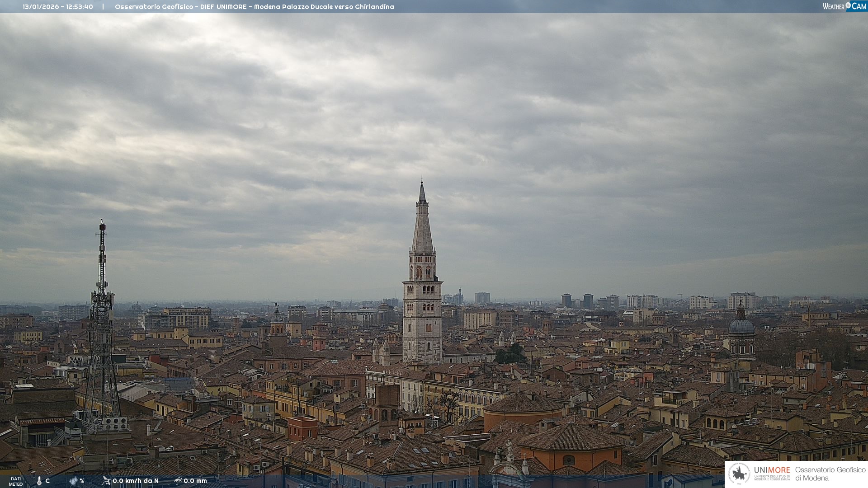Image resolution: width=868 pixels, height=488 pixels.
Task: Click the wind anemometer icon
Action: click(x=106, y=481)
